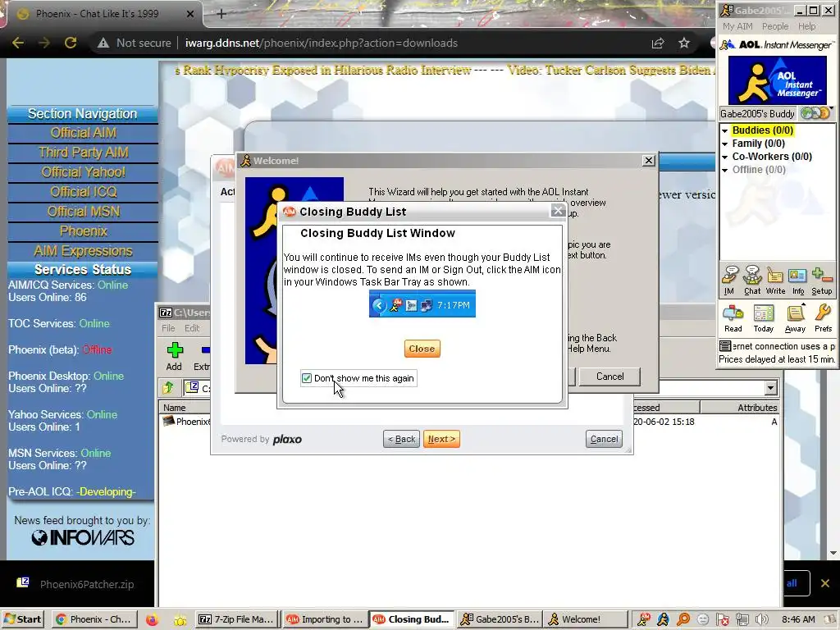
Task: Collapse the Buddies (0/0) group
Action: pos(725,130)
